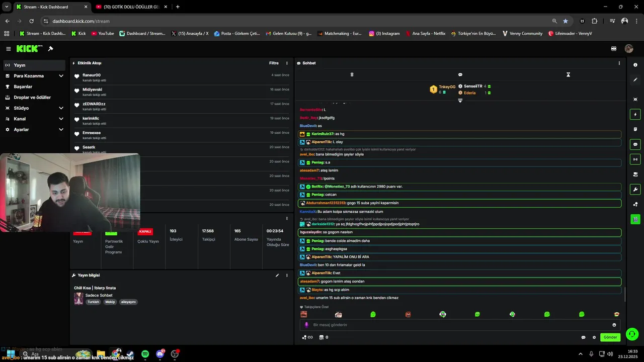Click the server stack icon in right sidebar

click(x=635, y=174)
